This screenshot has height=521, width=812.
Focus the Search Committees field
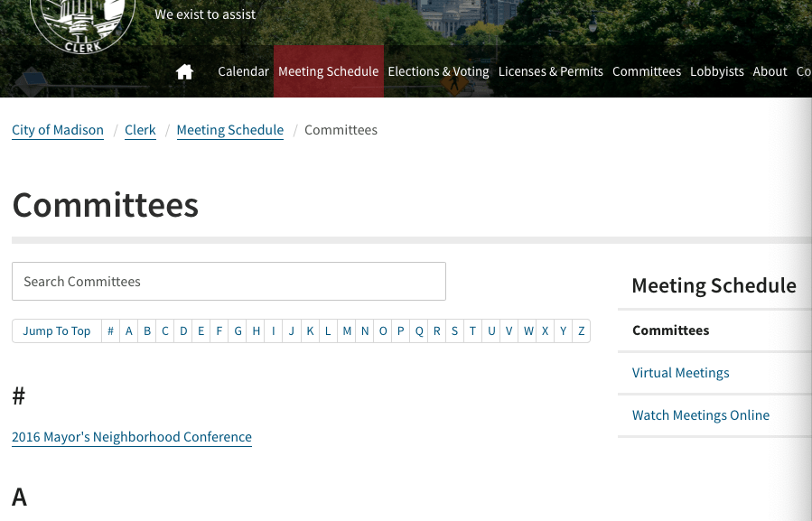coord(229,281)
